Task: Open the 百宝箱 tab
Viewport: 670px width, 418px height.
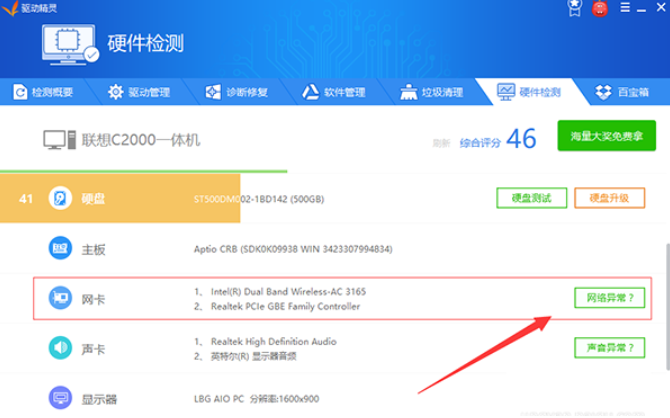Action: tap(622, 92)
